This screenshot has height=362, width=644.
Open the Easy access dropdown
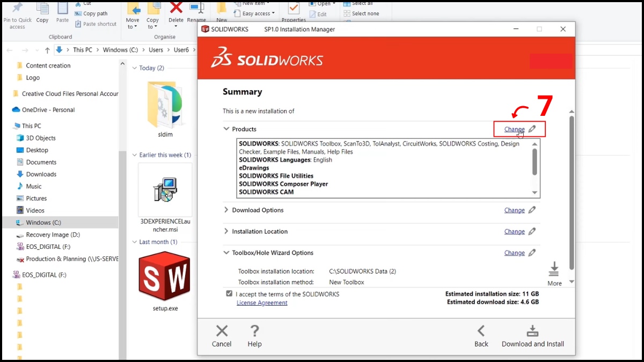(255, 13)
